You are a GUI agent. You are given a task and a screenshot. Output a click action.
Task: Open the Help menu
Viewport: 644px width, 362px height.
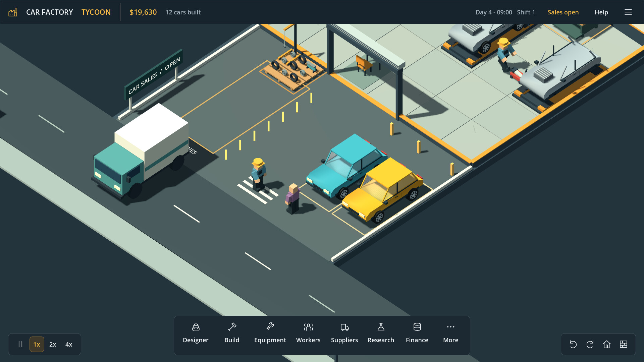pyautogui.click(x=601, y=12)
